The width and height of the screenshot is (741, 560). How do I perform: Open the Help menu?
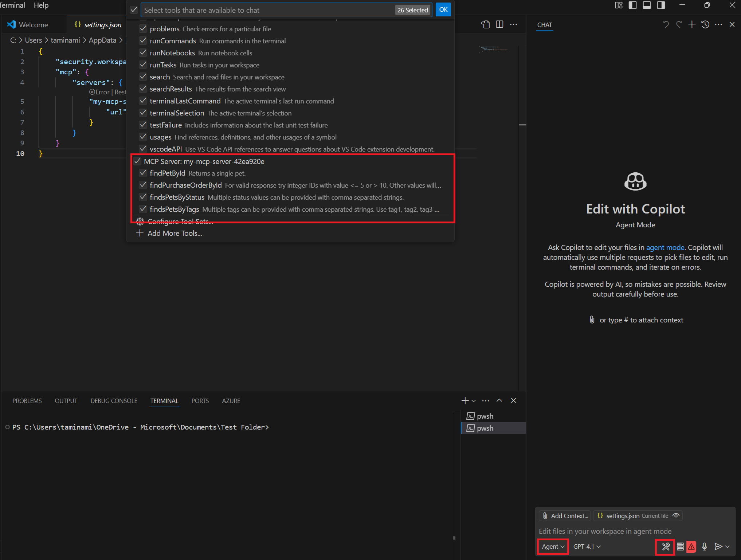[x=41, y=5]
